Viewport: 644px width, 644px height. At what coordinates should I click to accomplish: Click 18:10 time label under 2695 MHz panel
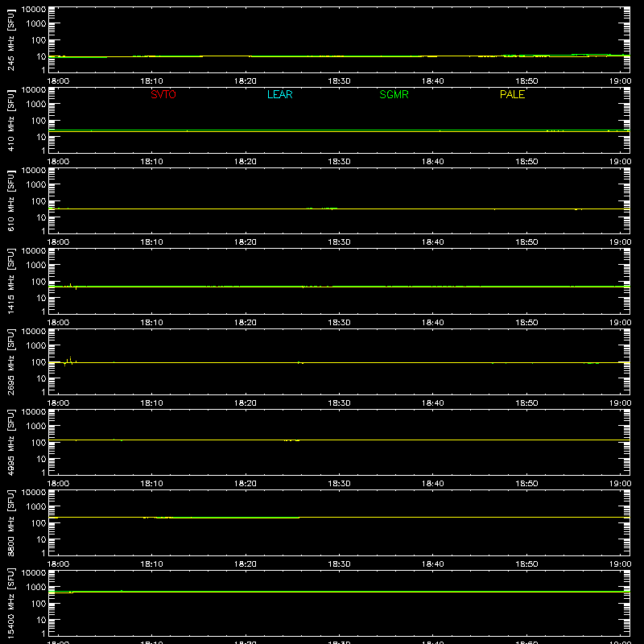(151, 403)
